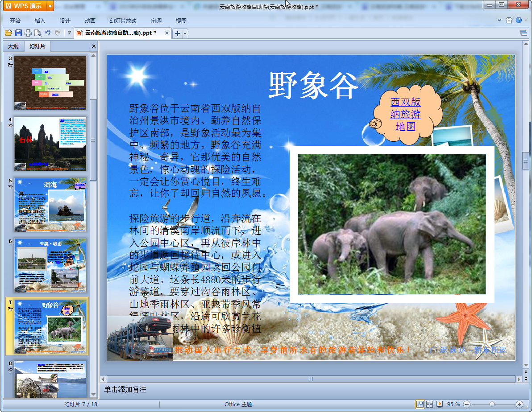Open the quick access toolbar customize arrow
The height and width of the screenshot is (412, 532).
point(69,33)
